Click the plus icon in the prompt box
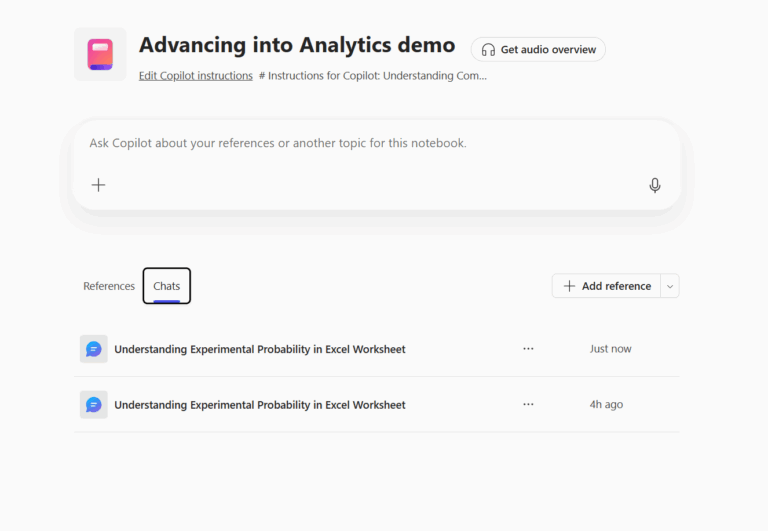The height and width of the screenshot is (531, 768). click(x=98, y=185)
